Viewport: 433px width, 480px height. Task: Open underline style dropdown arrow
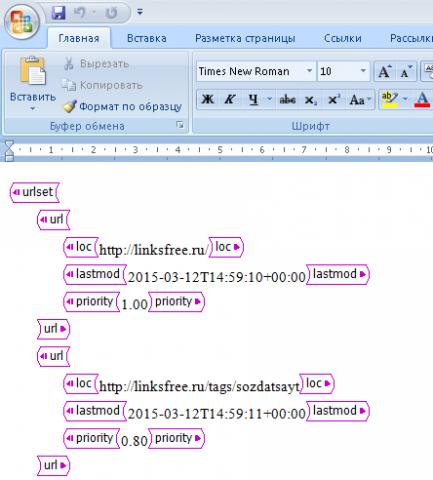tap(269, 99)
